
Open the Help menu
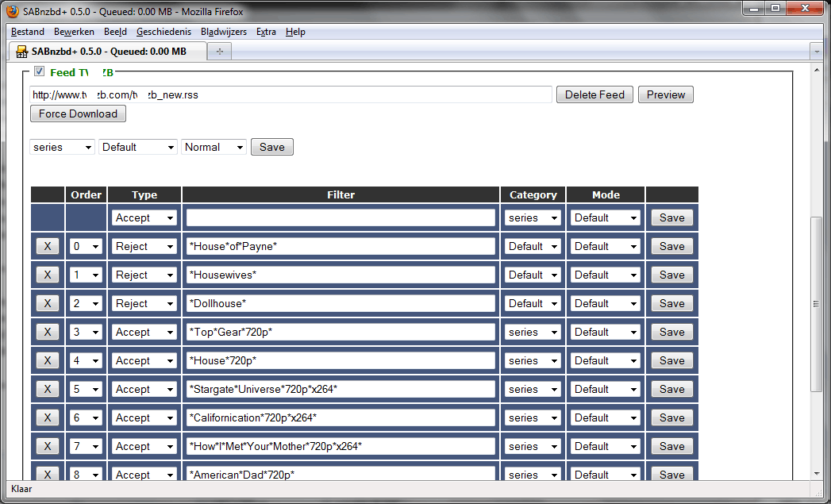[295, 32]
